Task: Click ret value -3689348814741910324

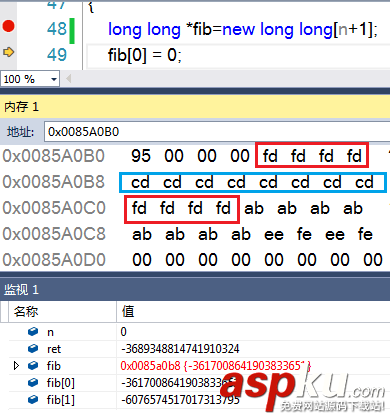Action: point(180,349)
